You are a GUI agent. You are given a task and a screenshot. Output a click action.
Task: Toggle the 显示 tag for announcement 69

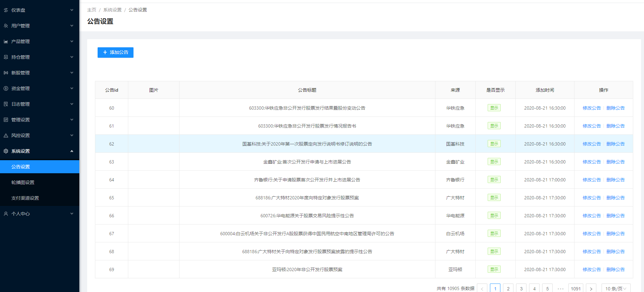point(494,269)
